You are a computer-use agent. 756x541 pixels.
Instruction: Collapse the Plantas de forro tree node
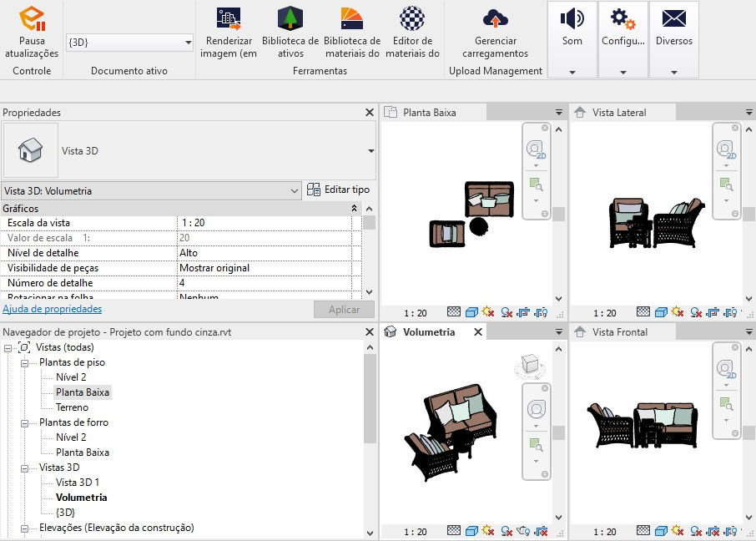point(24,423)
